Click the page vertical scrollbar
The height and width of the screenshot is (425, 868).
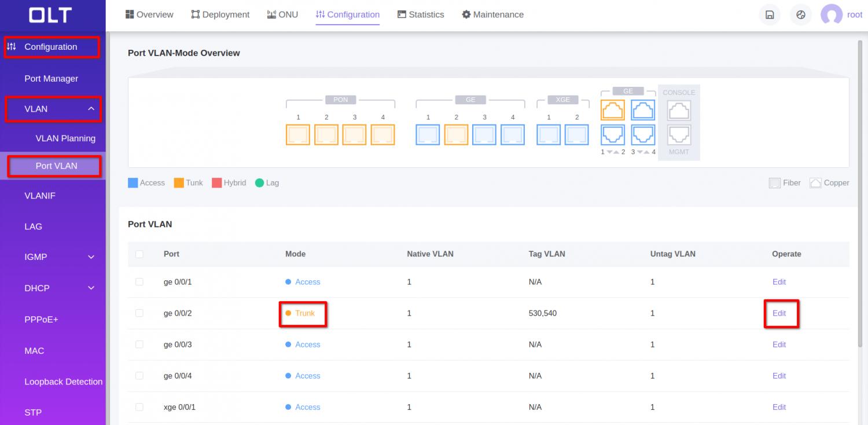[860, 191]
